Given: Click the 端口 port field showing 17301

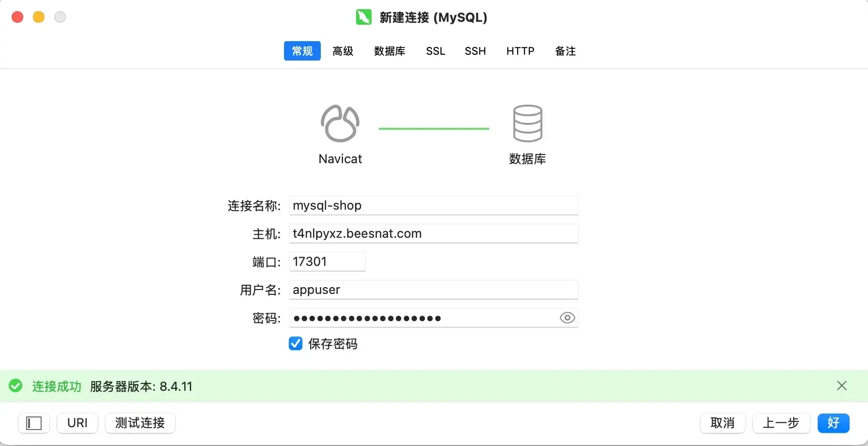Looking at the screenshot, I should coord(327,261).
